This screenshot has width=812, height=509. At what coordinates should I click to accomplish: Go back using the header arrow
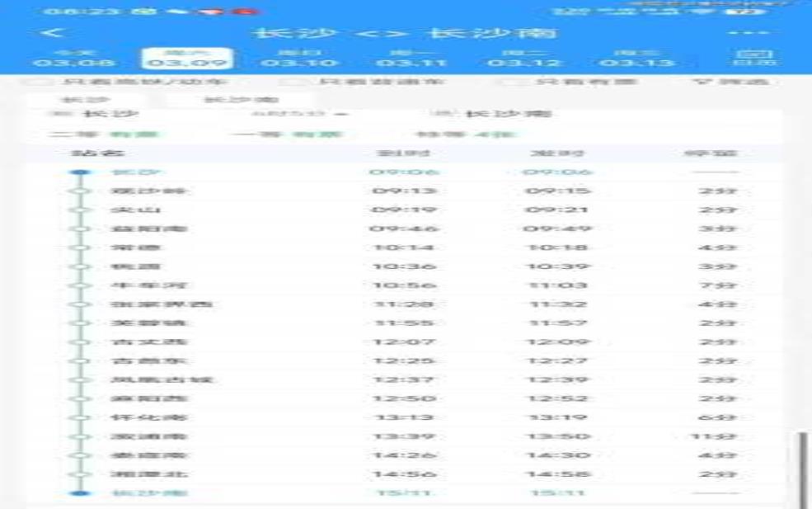(x=54, y=33)
